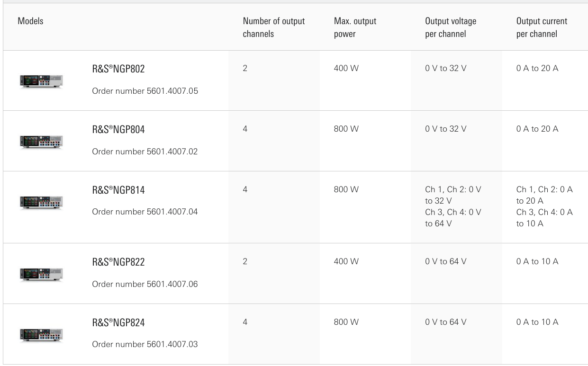Viewport: 588px width, 366px height.
Task: Open the R&S NGP822 product image
Action: (41, 274)
